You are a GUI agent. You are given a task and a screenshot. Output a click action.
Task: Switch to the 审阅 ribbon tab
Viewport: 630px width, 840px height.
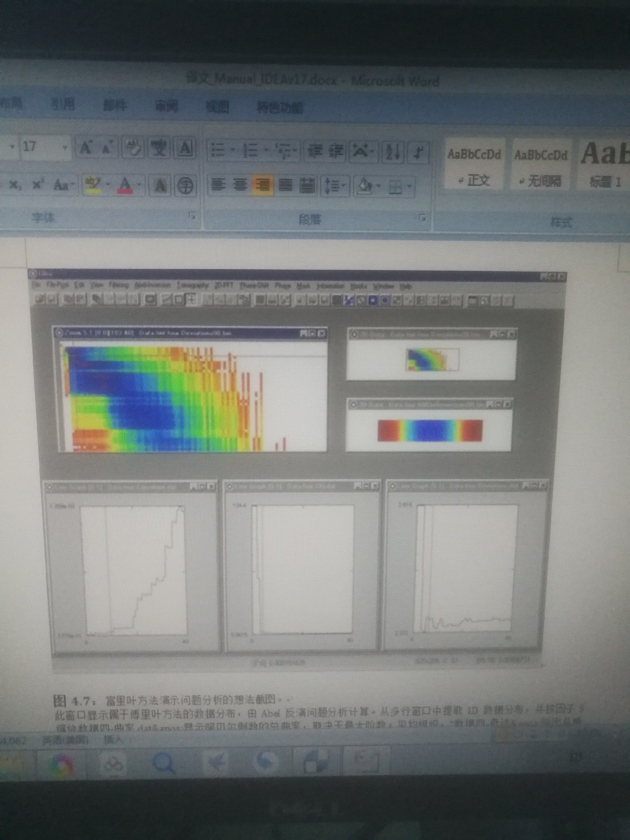[x=166, y=106]
